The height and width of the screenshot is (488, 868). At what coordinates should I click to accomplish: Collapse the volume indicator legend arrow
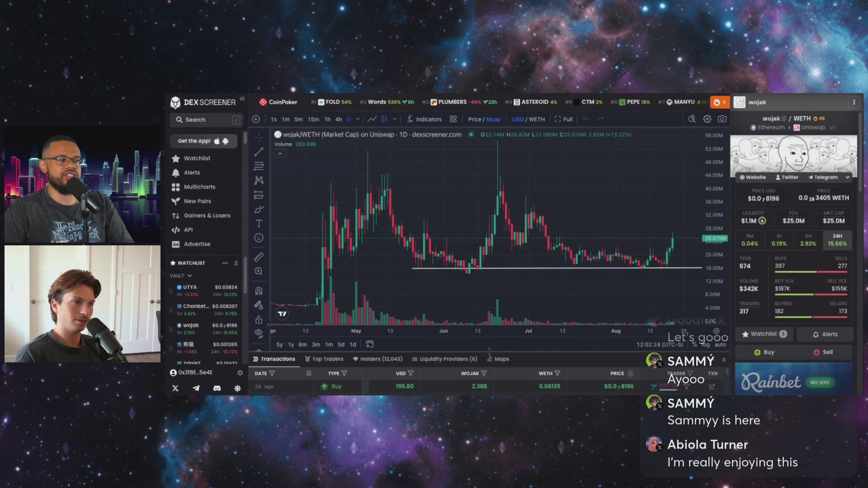click(280, 154)
